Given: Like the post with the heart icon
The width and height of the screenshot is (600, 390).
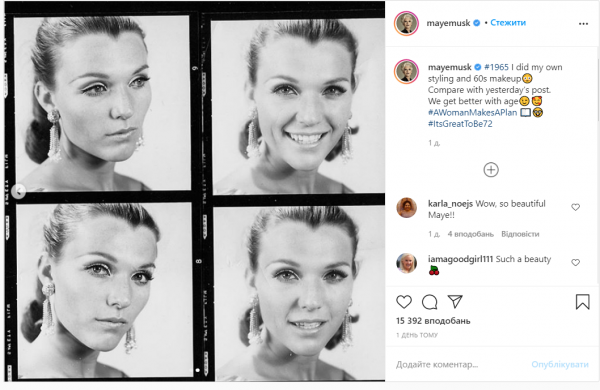Looking at the screenshot, I should [404, 302].
